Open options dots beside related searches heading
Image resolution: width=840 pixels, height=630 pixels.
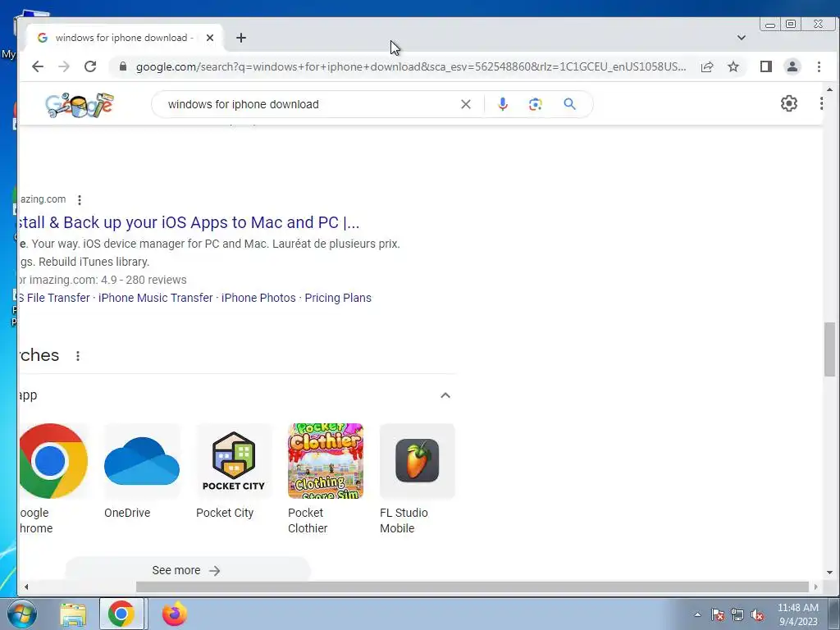coord(78,356)
